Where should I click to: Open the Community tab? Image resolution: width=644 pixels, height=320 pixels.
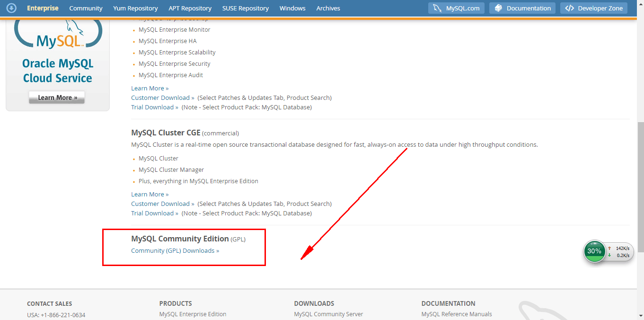(x=86, y=8)
